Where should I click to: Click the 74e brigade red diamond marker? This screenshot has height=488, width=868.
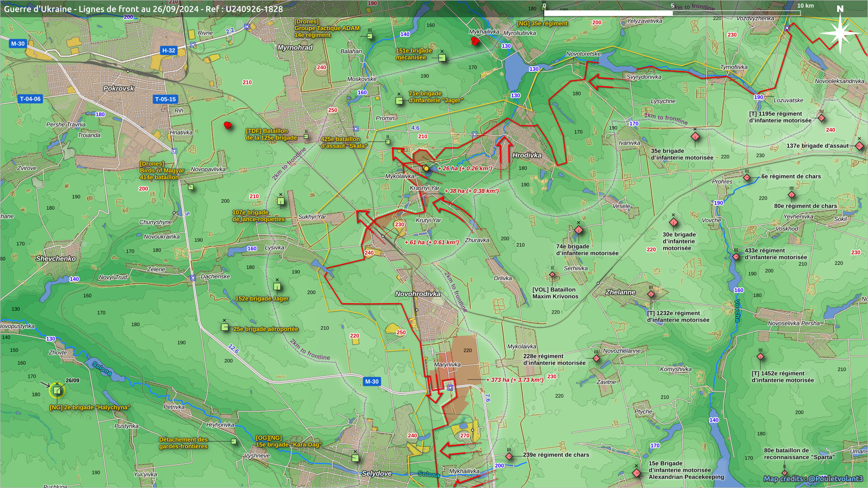tap(578, 230)
